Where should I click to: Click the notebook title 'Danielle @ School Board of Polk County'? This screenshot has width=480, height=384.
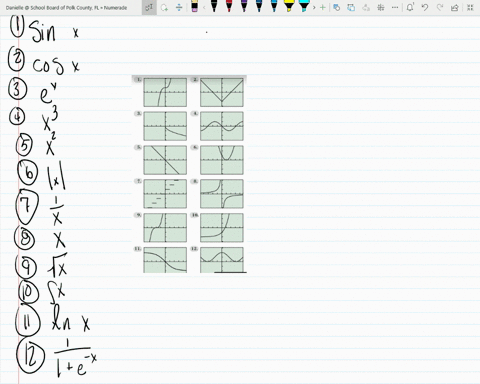(x=66, y=8)
